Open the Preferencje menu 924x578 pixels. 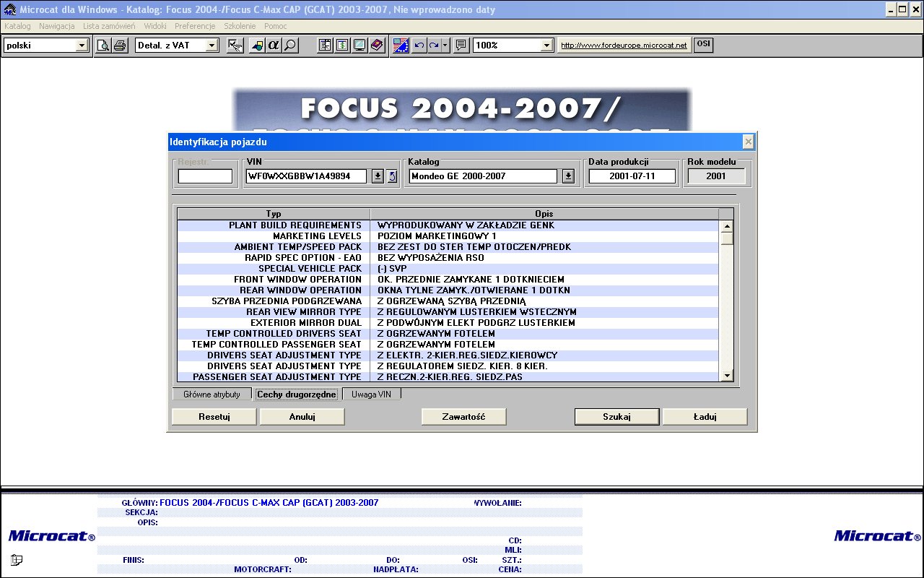click(195, 26)
